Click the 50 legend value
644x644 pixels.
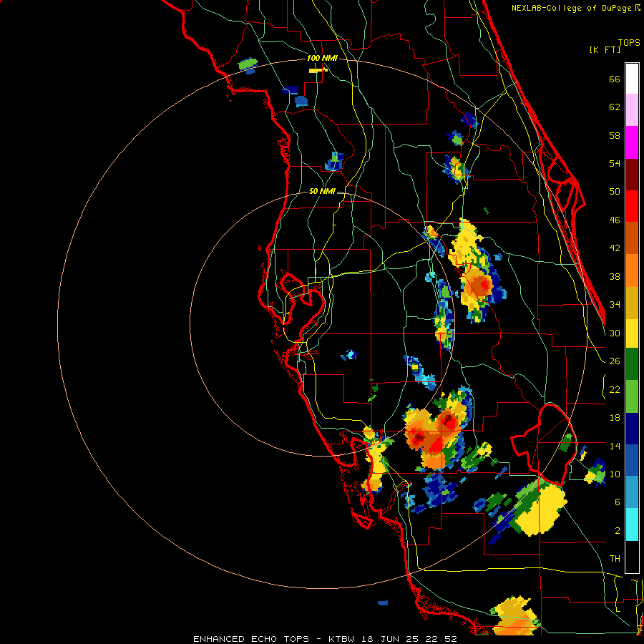point(615,192)
